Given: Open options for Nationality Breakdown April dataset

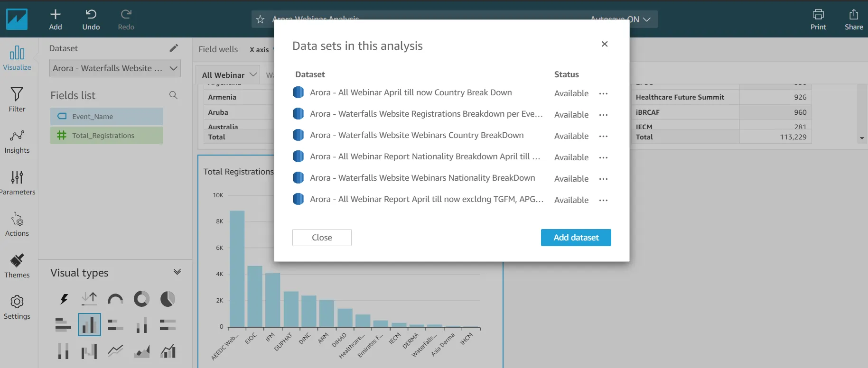Looking at the screenshot, I should (603, 157).
